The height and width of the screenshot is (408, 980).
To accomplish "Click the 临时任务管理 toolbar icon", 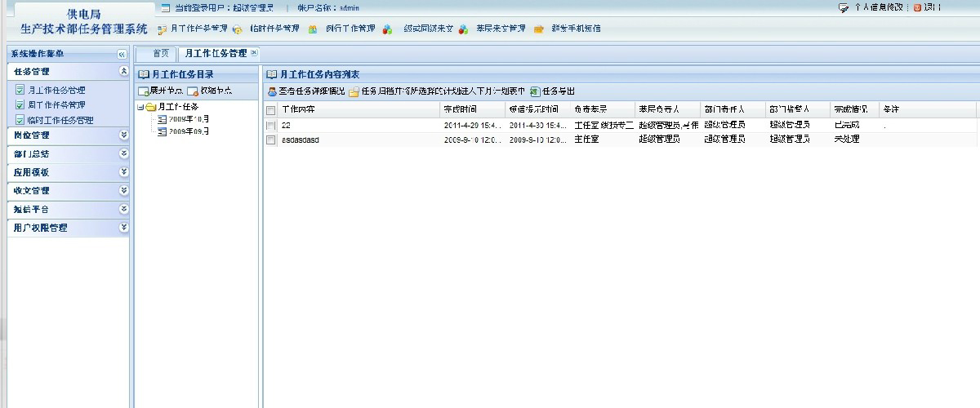I will pos(238,29).
